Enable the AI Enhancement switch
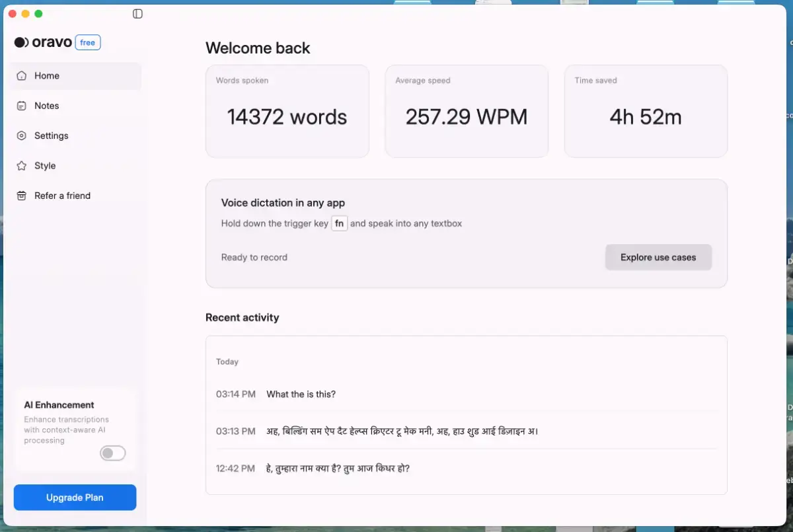 tap(112, 453)
